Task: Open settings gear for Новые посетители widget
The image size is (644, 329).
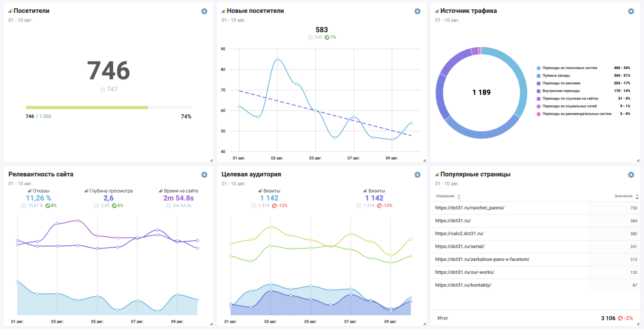Action: [x=417, y=12]
